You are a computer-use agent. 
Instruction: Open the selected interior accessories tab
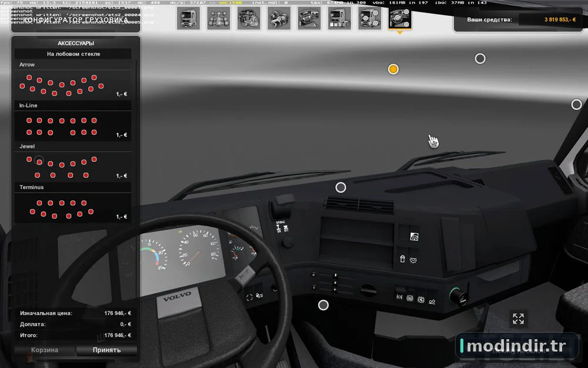point(400,18)
